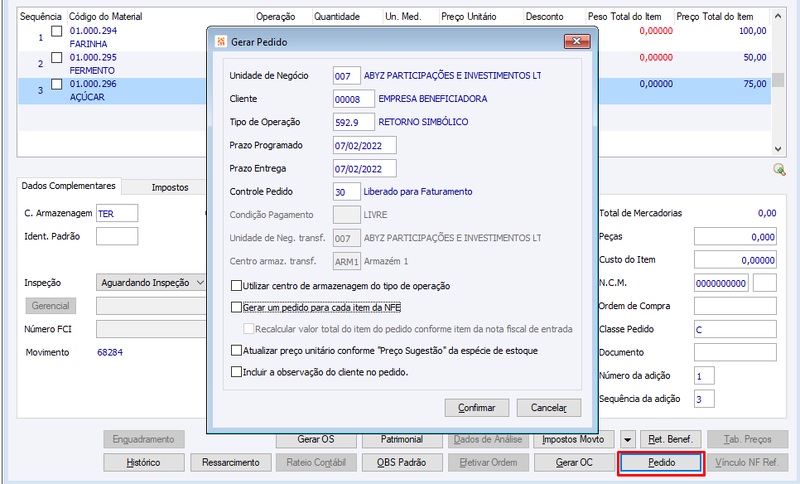Enable Gerar um pedido para cada item da NFE
Image resolution: width=800 pixels, height=484 pixels.
pyautogui.click(x=236, y=307)
